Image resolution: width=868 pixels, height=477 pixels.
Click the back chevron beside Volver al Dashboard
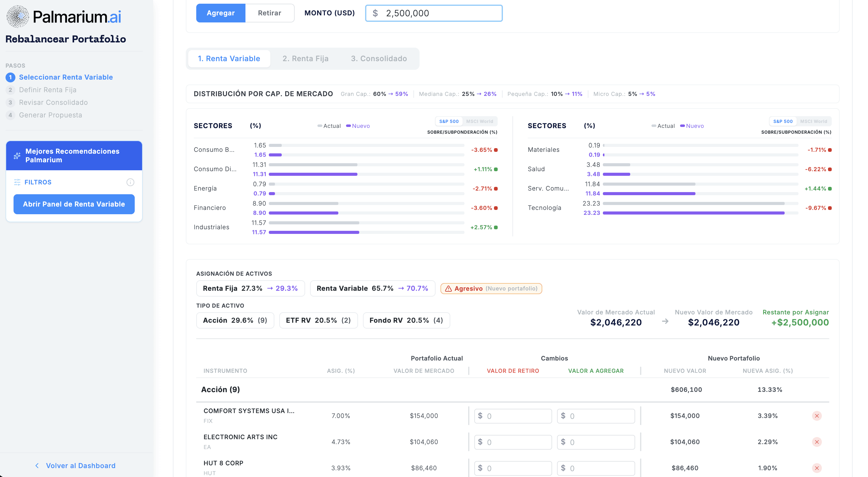(x=37, y=466)
